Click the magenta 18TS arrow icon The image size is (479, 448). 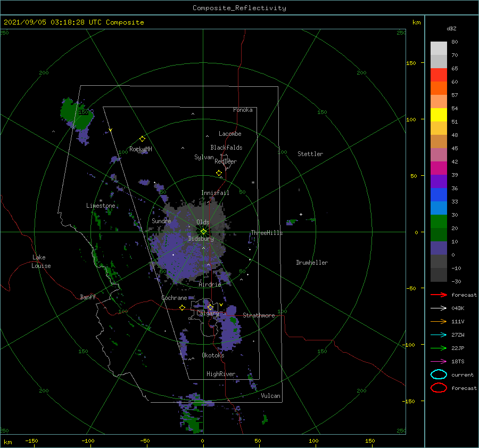[439, 362]
